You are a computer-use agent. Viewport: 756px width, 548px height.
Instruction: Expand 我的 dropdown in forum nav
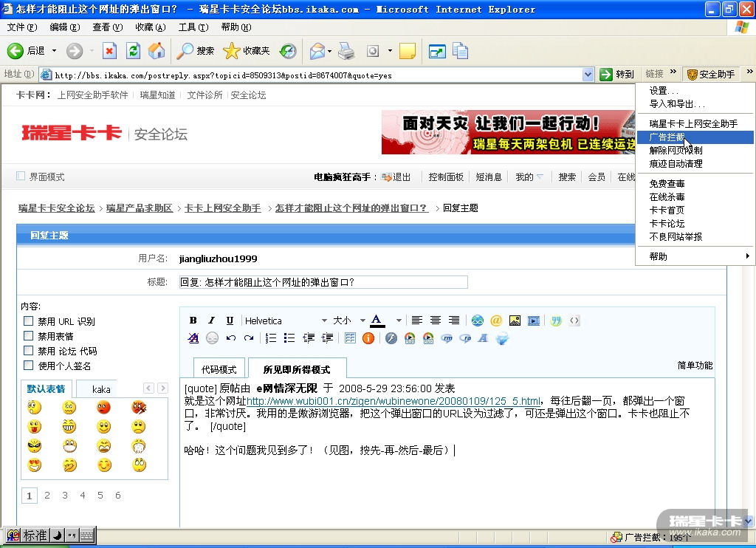[540, 177]
